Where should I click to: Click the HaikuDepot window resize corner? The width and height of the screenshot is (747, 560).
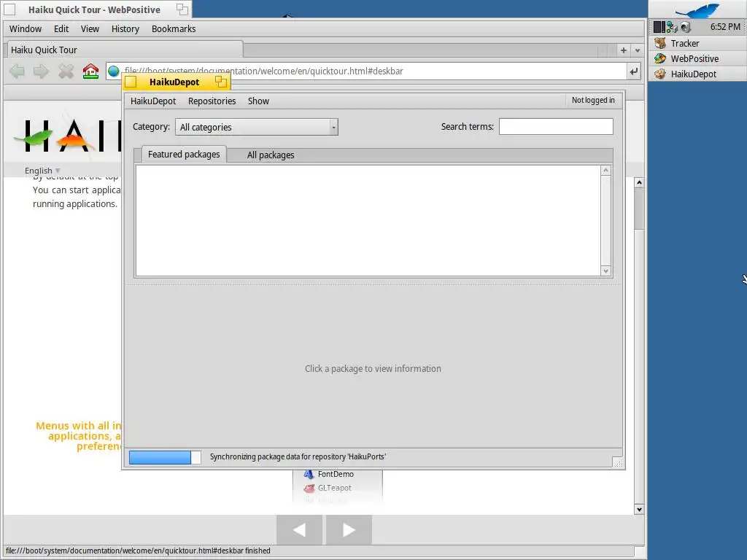click(618, 462)
